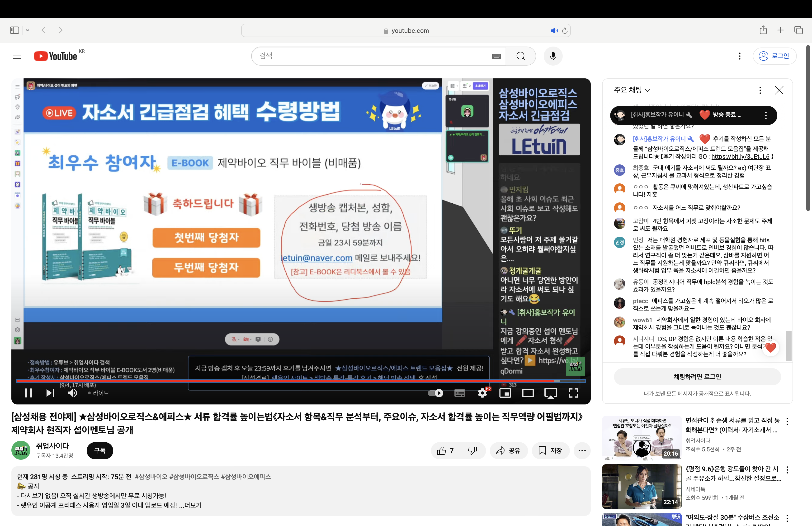The width and height of the screenshot is (812, 526).
Task: Send a heart reaction in chat
Action: tap(770, 348)
